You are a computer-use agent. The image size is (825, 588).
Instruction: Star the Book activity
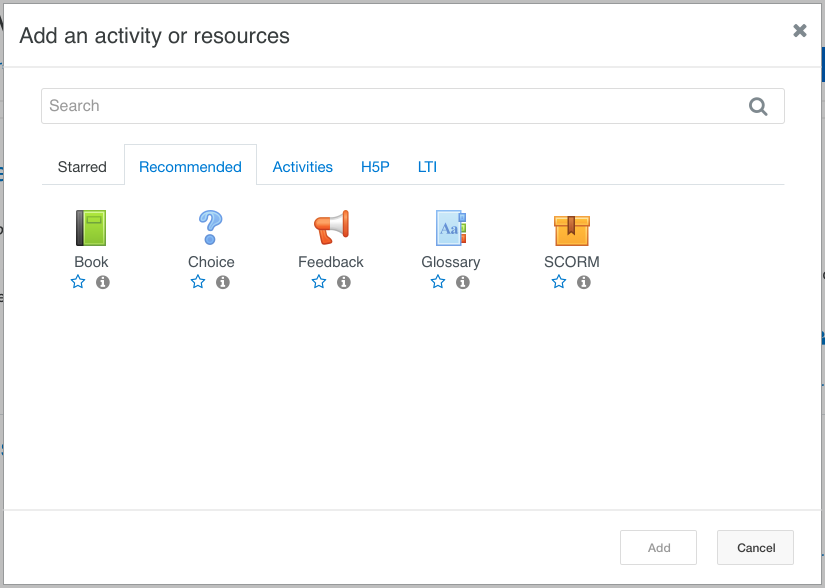pos(78,282)
